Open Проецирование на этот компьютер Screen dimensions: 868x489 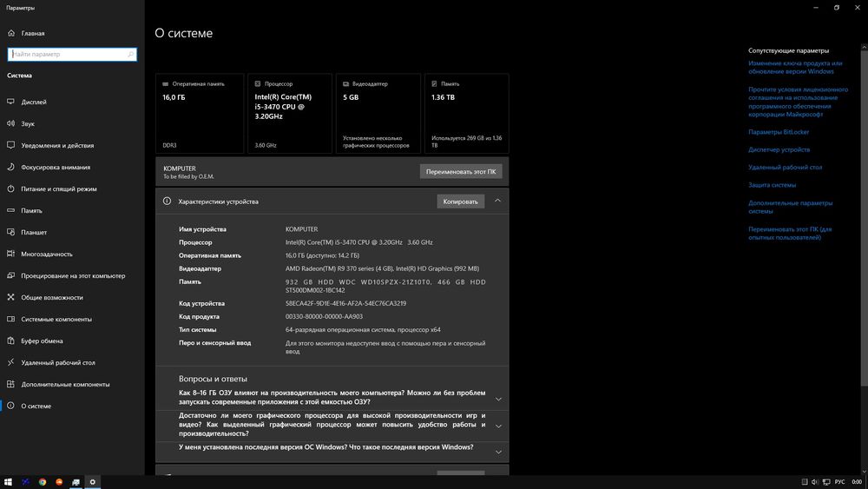point(73,275)
